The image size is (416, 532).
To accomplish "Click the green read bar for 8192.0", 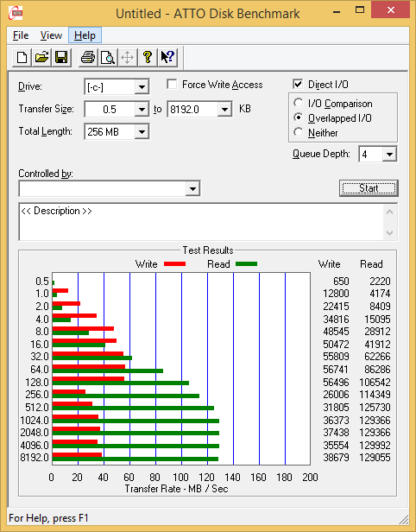I will [136, 459].
